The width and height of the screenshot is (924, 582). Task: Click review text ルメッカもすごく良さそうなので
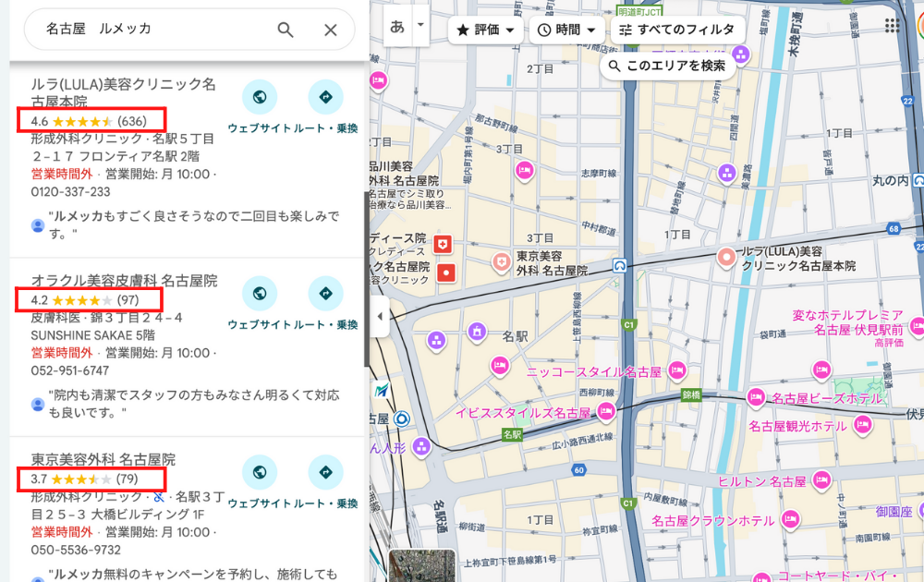pos(193,224)
